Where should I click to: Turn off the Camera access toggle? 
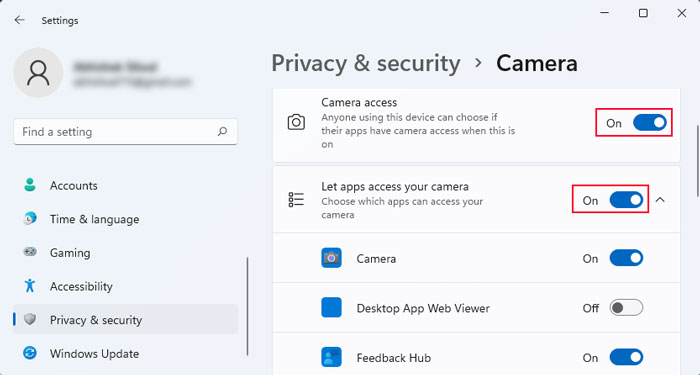tap(650, 122)
